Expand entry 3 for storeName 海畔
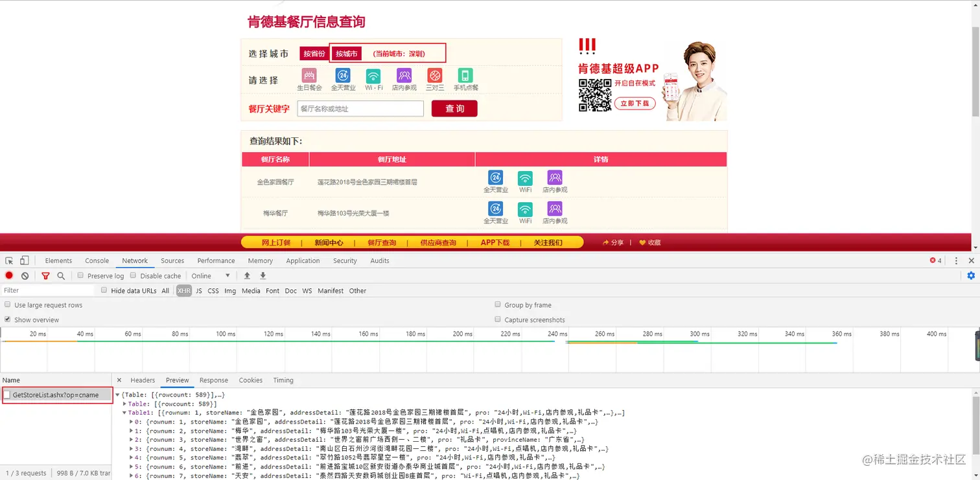Image resolution: width=980 pixels, height=480 pixels. (x=132, y=449)
